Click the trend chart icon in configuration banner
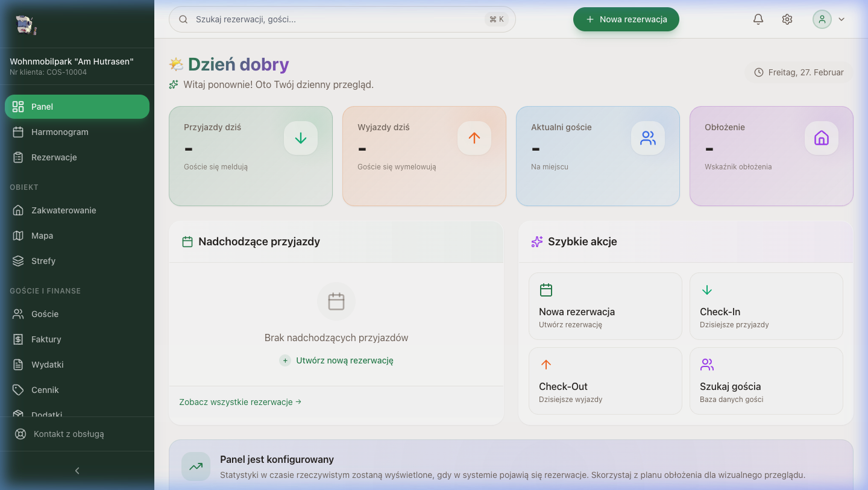This screenshot has height=490, width=868. pos(196,466)
